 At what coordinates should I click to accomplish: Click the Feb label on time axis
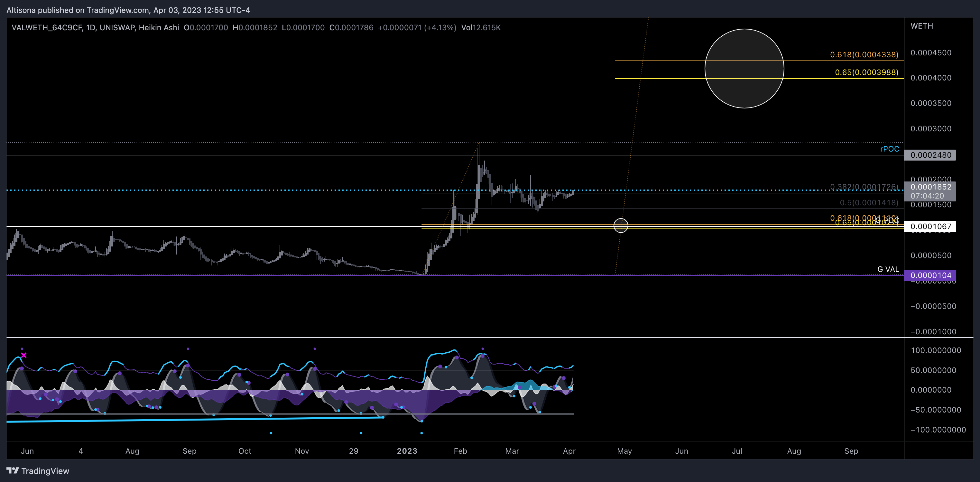[460, 451]
